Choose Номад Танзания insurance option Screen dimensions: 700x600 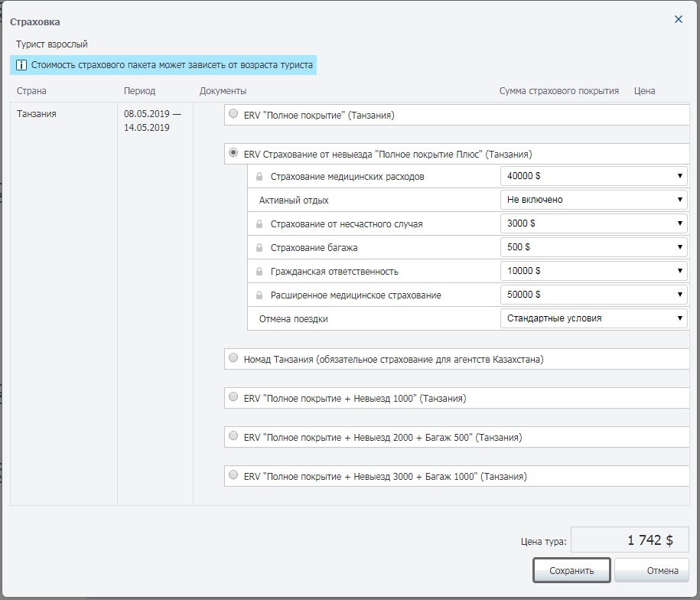click(233, 358)
